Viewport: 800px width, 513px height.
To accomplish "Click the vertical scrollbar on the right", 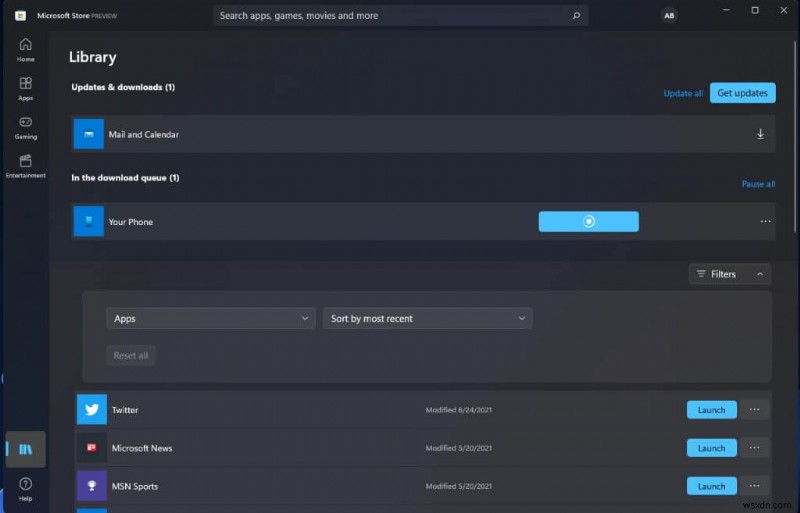I will point(795,138).
